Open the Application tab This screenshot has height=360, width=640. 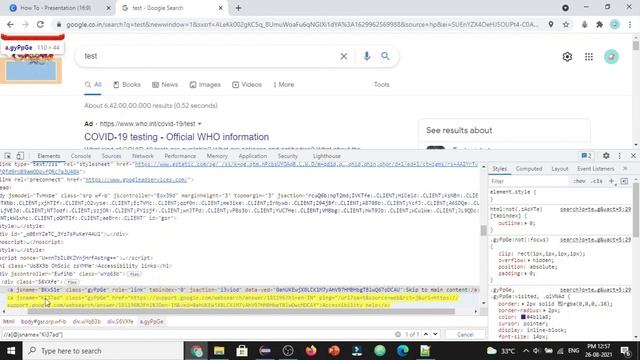(x=252, y=156)
